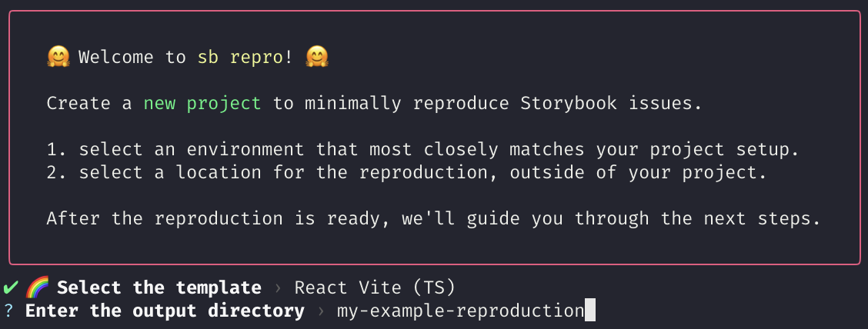This screenshot has height=329, width=868.
Task: Click the block cursor at end of input
Action: (x=590, y=311)
